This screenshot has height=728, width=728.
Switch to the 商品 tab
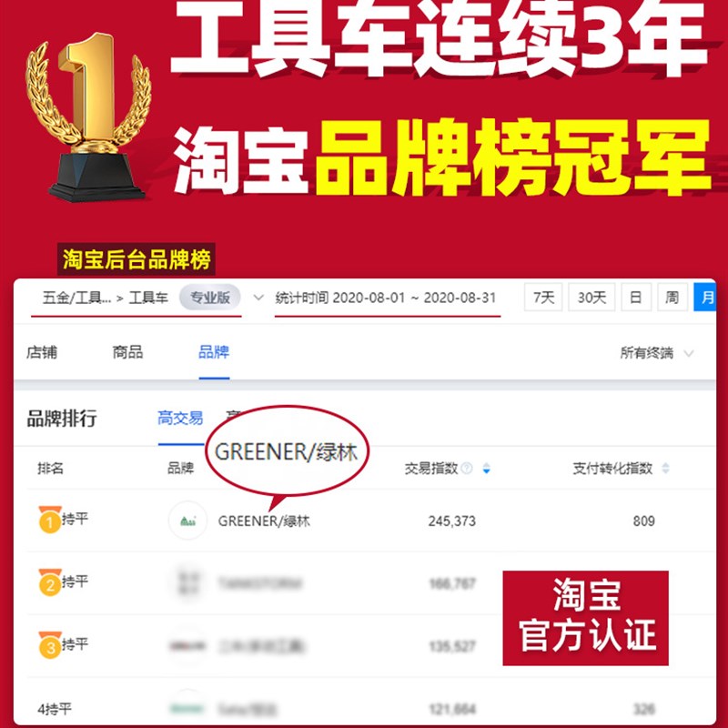coord(127,352)
